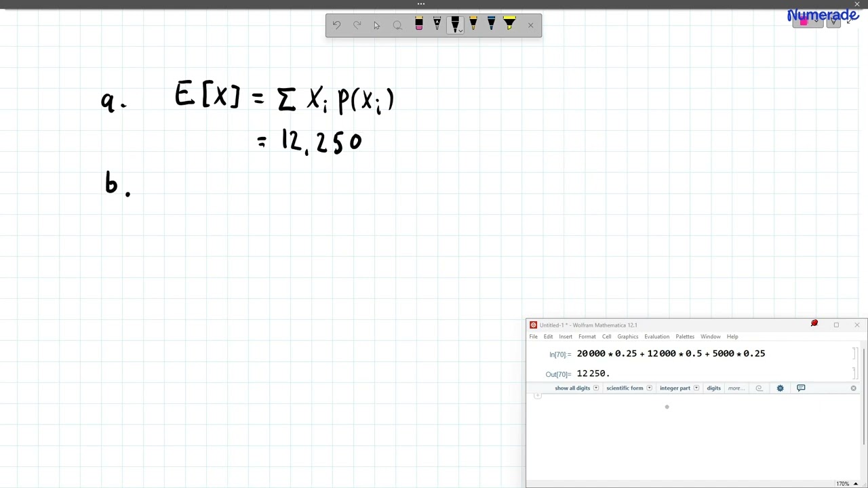
Task: Expand dropdown next to 'integer part'
Action: 696,388
